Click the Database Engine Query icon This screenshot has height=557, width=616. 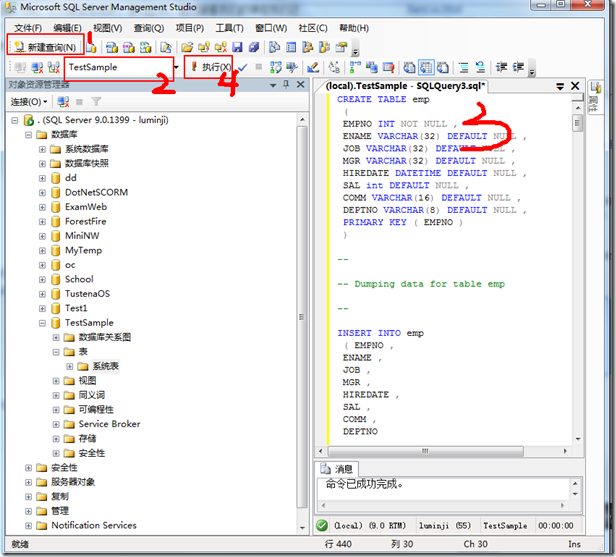point(91,48)
